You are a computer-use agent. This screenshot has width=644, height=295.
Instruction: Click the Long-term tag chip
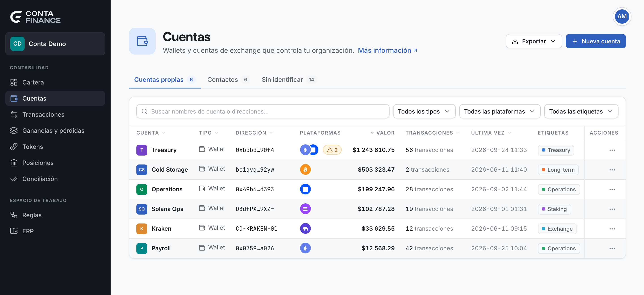click(x=558, y=170)
